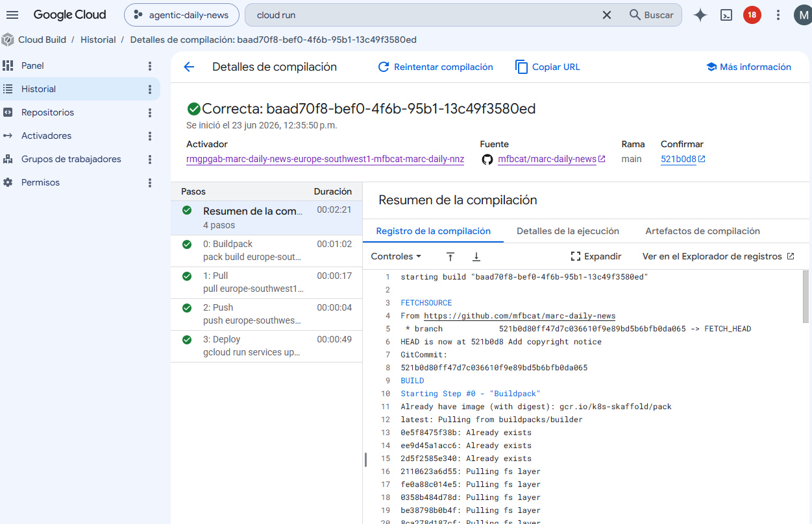Image resolution: width=812 pixels, height=524 pixels.
Task: Click log line Starting Step #0 - "Buildpack"
Action: tap(471, 394)
